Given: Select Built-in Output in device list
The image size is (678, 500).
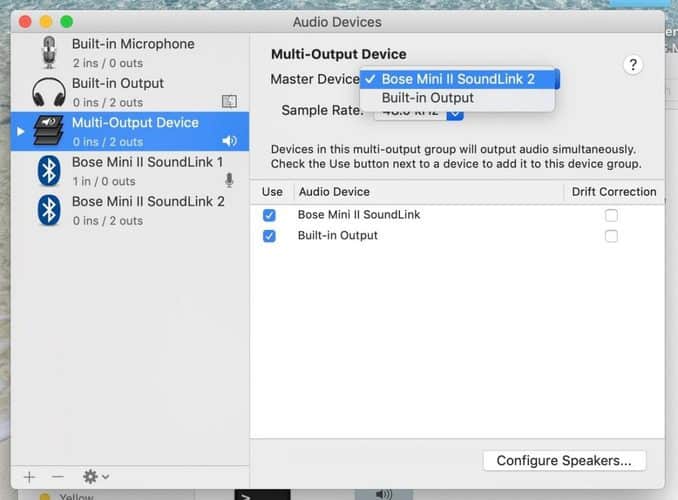Looking at the screenshot, I should (130, 92).
